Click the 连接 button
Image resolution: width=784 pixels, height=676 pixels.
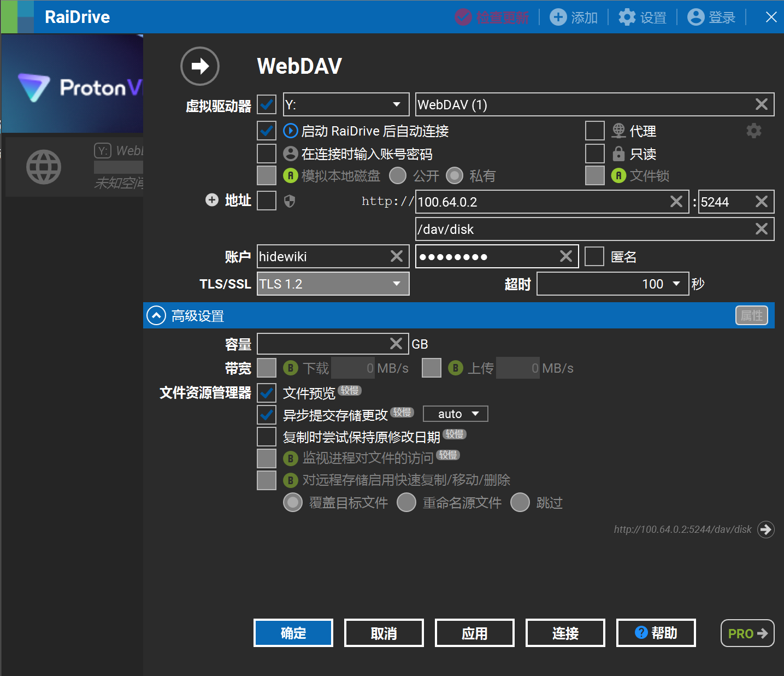point(565,633)
